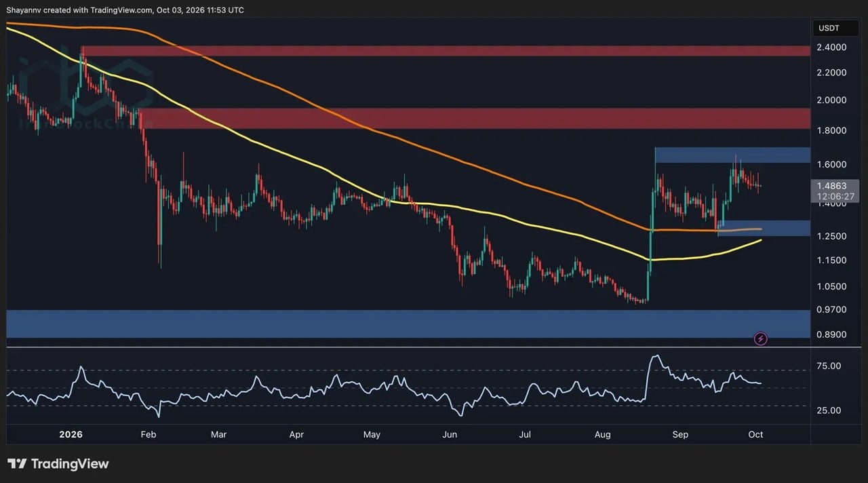Click the 1.2500 price axis label
Screen dimensions: 868x483
[831, 236]
